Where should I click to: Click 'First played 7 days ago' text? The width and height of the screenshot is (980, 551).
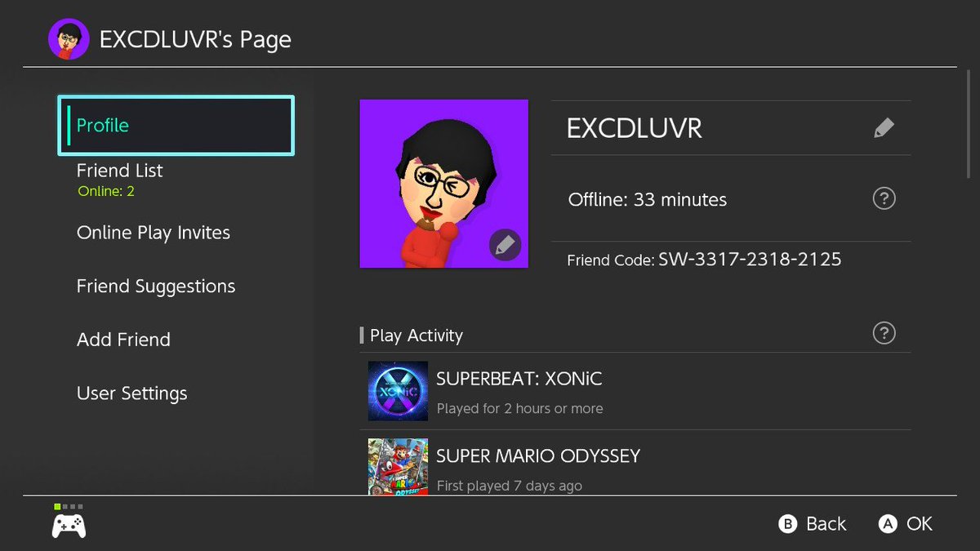[510, 486]
